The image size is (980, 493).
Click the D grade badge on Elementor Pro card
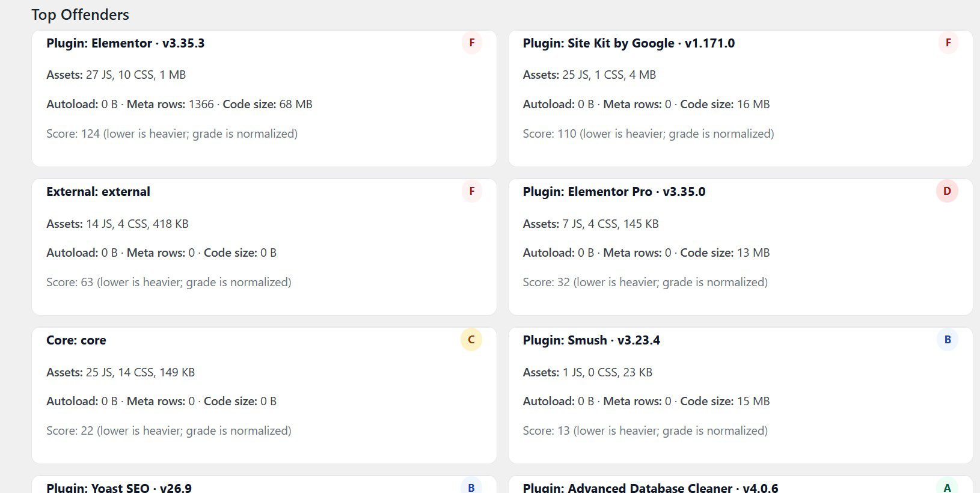pos(948,191)
